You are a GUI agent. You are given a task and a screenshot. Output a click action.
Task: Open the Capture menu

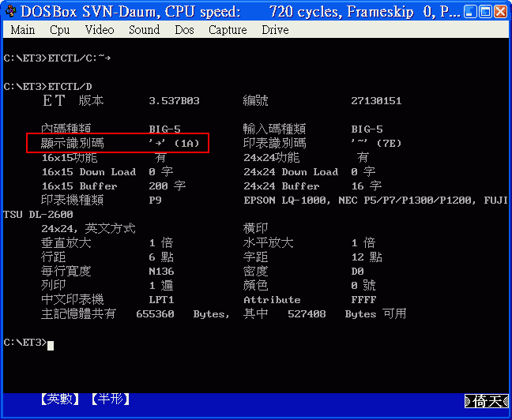tap(228, 30)
